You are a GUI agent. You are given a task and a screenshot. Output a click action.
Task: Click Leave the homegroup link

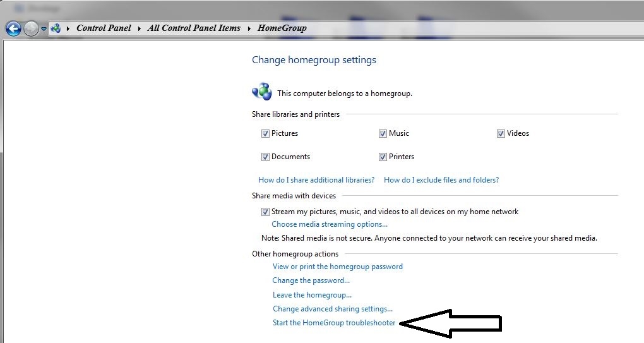pyautogui.click(x=312, y=295)
